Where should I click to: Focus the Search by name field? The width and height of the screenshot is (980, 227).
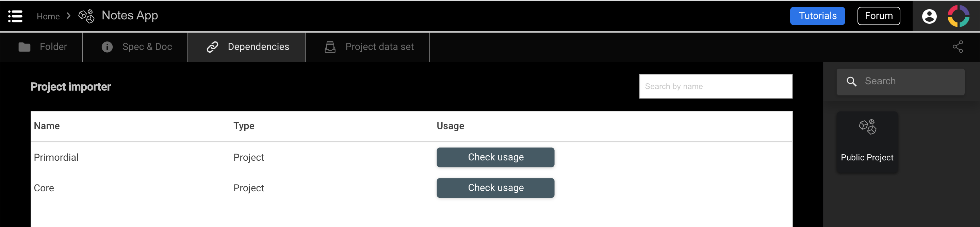715,86
